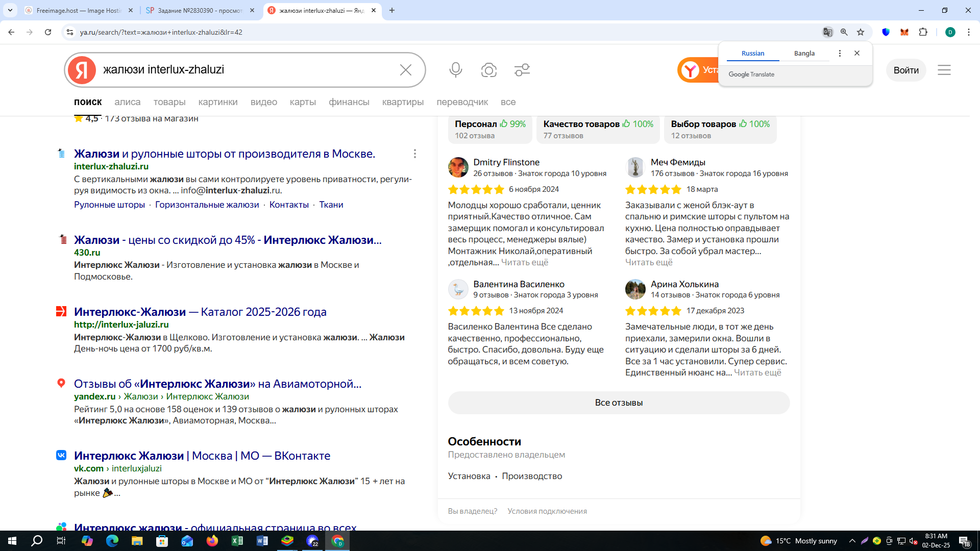Click the Все отзывы button
980x551 pixels.
[x=618, y=403]
